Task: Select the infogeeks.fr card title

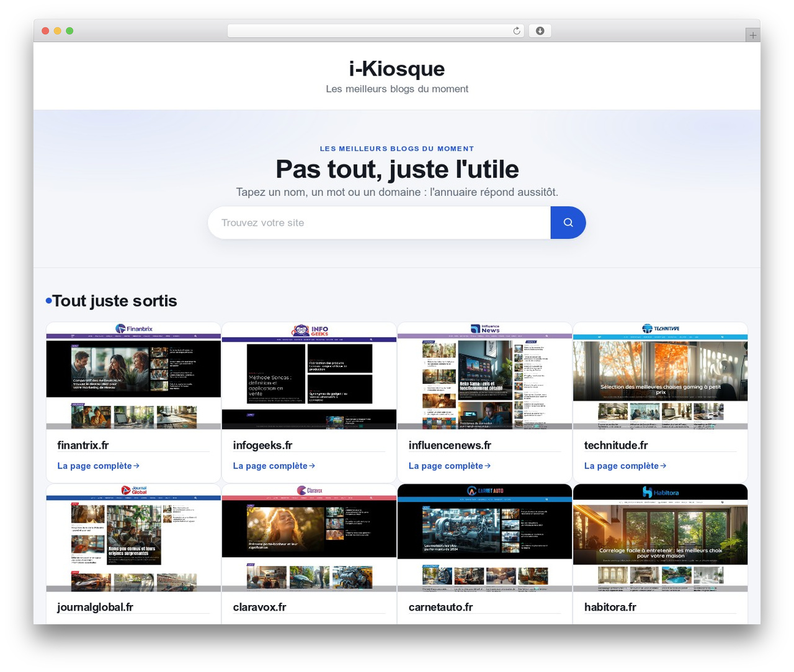Action: click(x=262, y=445)
